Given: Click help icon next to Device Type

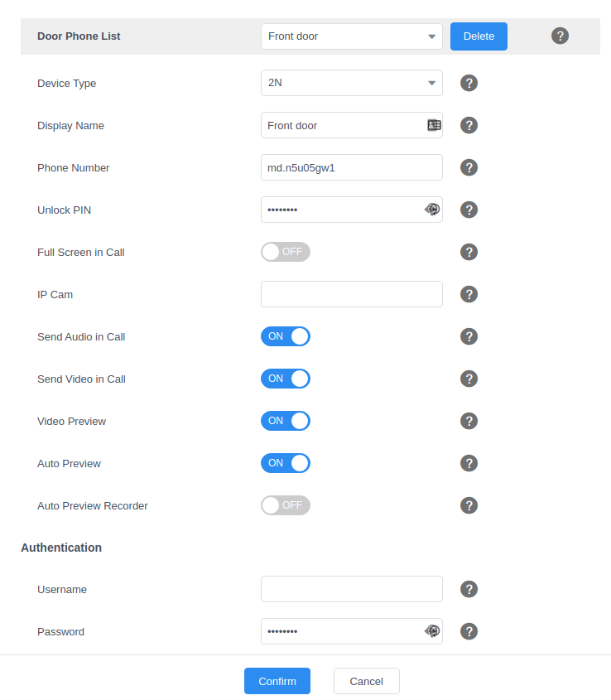Looking at the screenshot, I should point(469,83).
